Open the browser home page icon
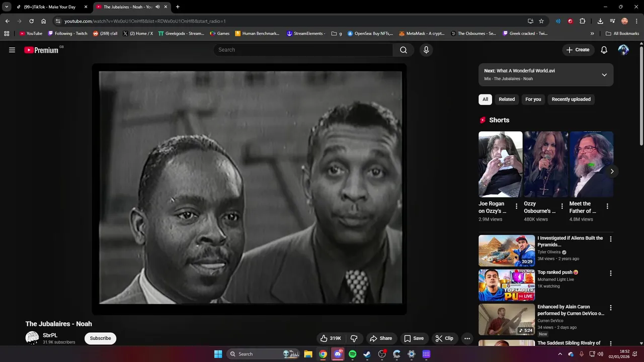 44,21
